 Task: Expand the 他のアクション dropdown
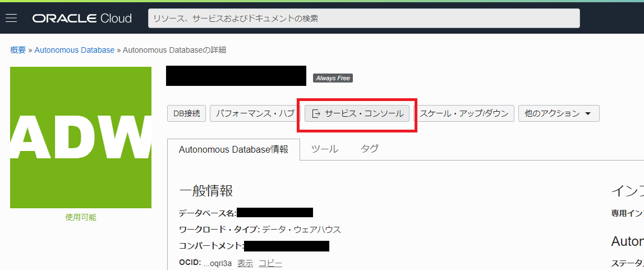coord(559,113)
